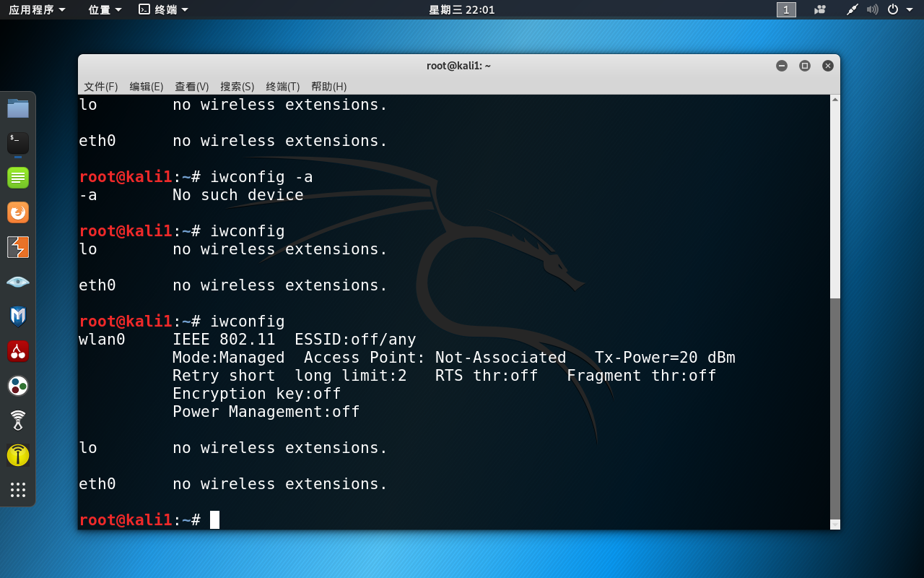Close the terminal window
Image resolution: width=924 pixels, height=578 pixels.
tap(828, 66)
